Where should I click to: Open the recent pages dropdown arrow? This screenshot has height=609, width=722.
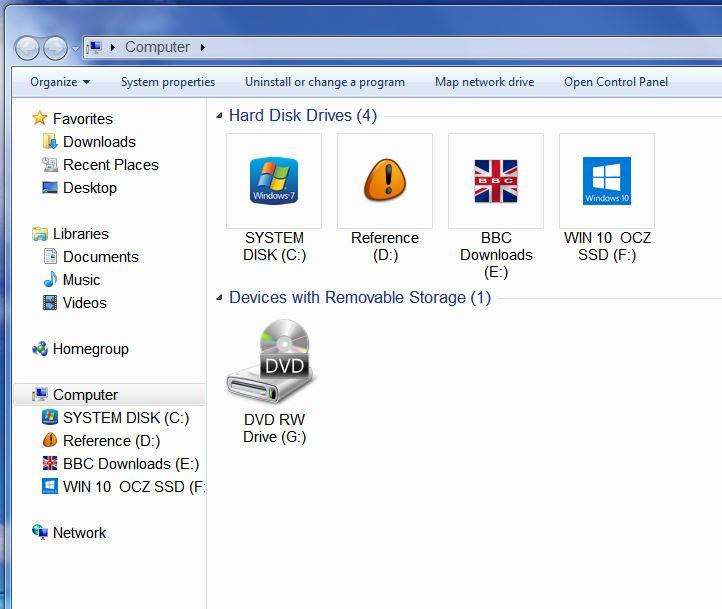point(75,48)
